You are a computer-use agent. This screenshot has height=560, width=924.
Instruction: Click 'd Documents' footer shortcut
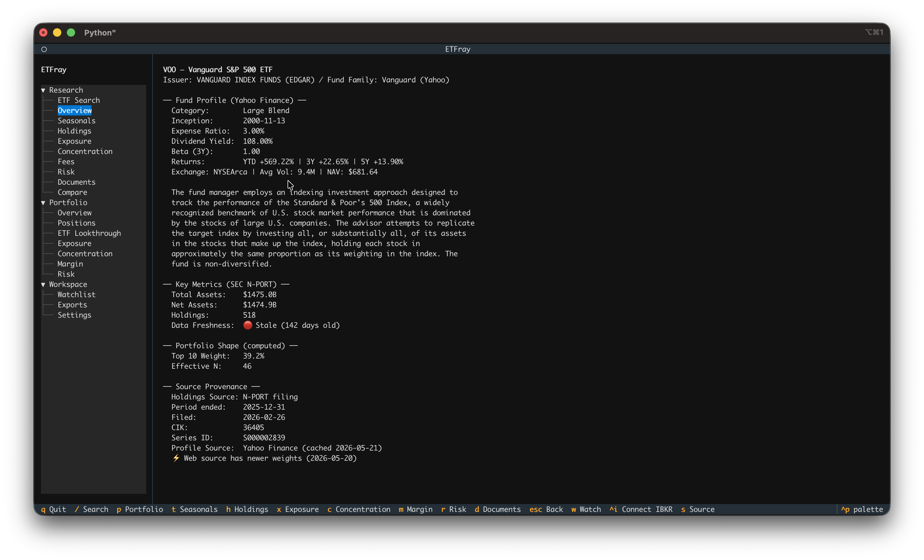(x=498, y=509)
